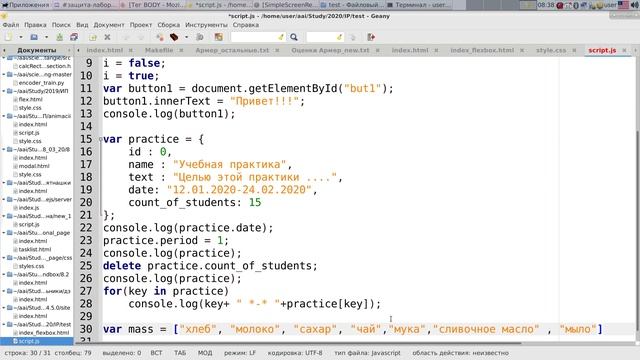Click the Quit Geany toolbar icon

tap(371, 37)
